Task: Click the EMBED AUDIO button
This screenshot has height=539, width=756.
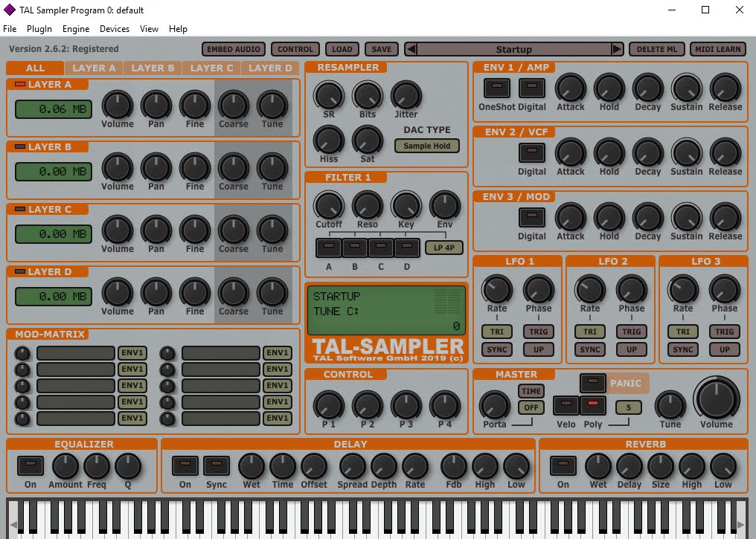Action: coord(234,49)
